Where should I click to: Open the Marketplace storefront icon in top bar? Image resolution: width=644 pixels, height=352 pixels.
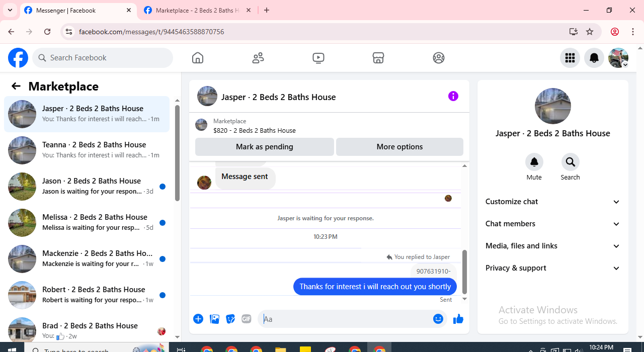click(378, 58)
